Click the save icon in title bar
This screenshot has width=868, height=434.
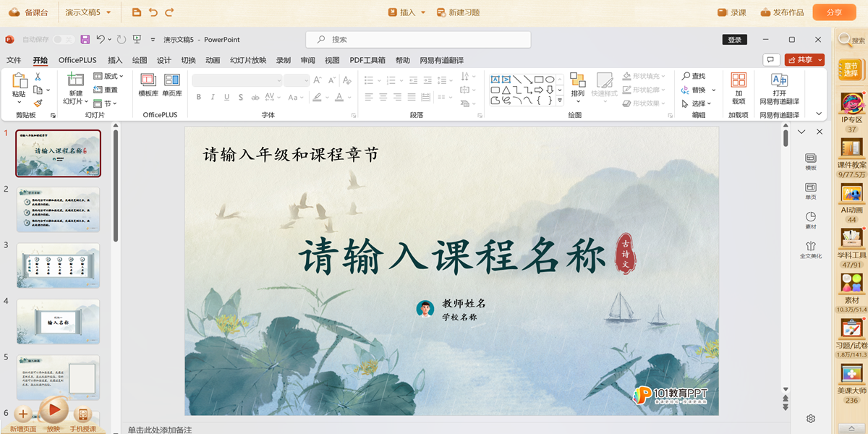(85, 40)
